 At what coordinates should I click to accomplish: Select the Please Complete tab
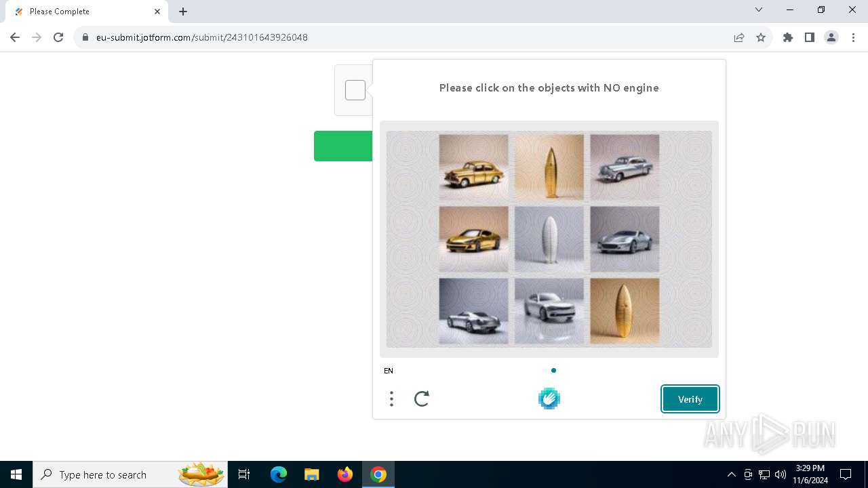[86, 12]
